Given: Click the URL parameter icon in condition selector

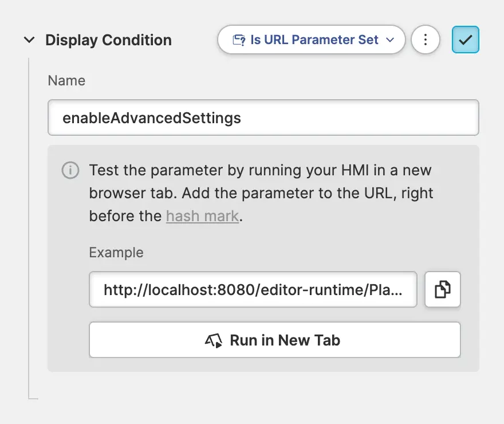Looking at the screenshot, I should [x=238, y=40].
